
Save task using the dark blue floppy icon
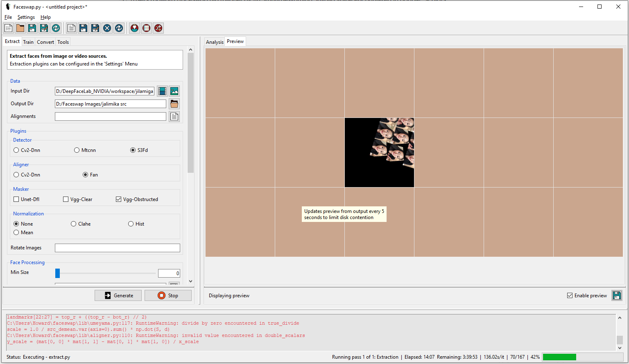[83, 28]
